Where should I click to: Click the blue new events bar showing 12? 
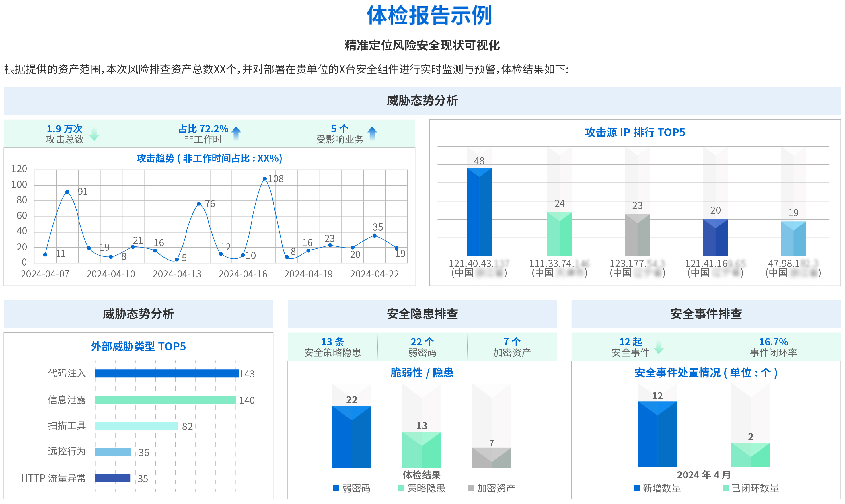pyautogui.click(x=657, y=434)
